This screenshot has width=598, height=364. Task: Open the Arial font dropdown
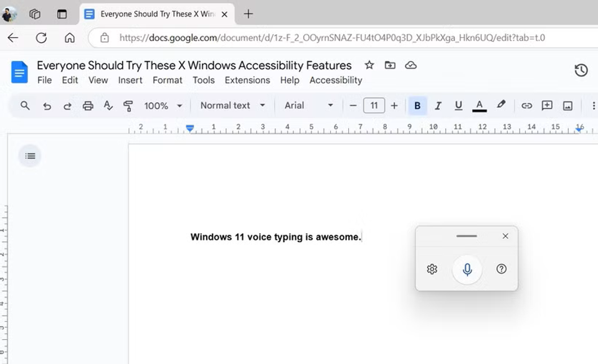[308, 106]
